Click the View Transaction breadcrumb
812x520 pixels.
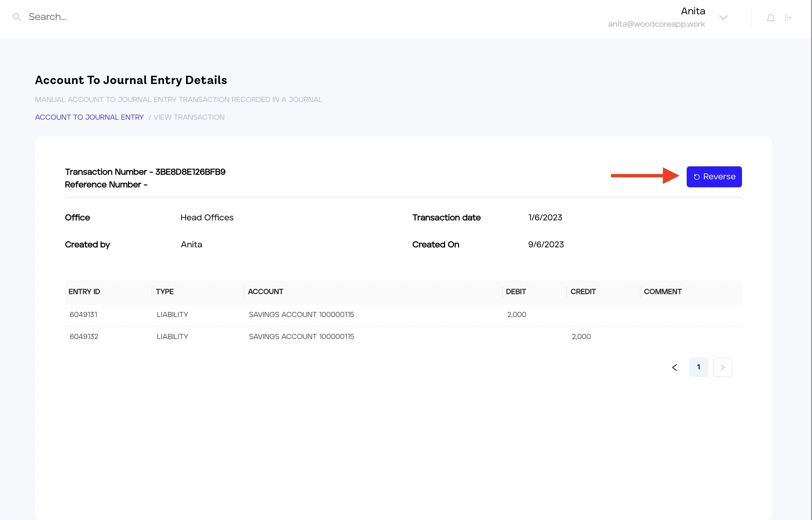pos(188,117)
